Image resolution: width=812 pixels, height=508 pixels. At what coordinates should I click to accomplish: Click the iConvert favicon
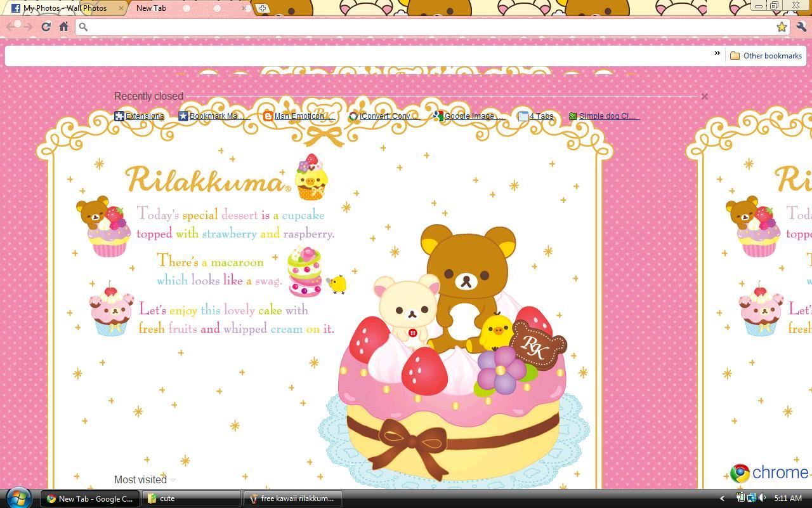click(x=353, y=116)
